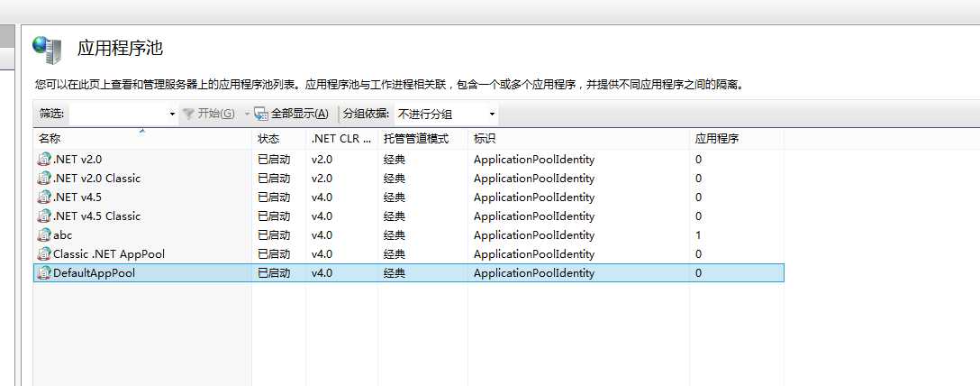Click the 开始(G) button
The height and width of the screenshot is (386, 980).
click(x=209, y=114)
